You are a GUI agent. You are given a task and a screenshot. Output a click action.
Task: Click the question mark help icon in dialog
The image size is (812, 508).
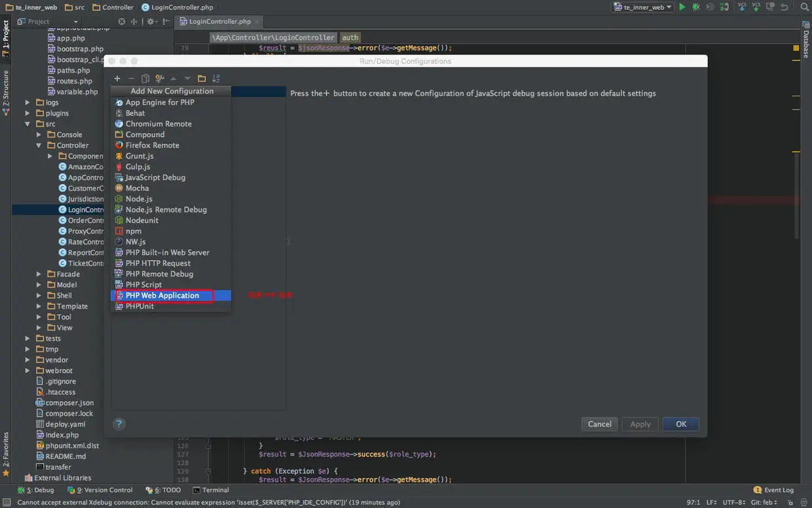[x=119, y=424]
